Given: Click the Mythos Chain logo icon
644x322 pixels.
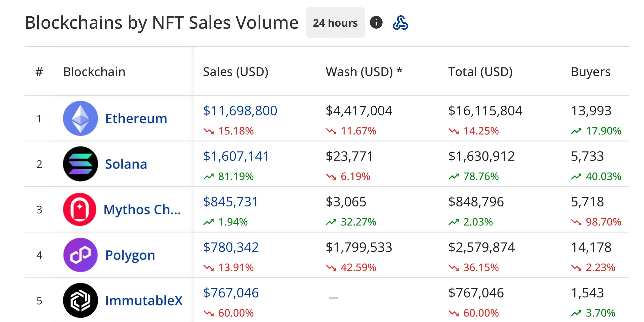Looking at the screenshot, I should tap(79, 209).
